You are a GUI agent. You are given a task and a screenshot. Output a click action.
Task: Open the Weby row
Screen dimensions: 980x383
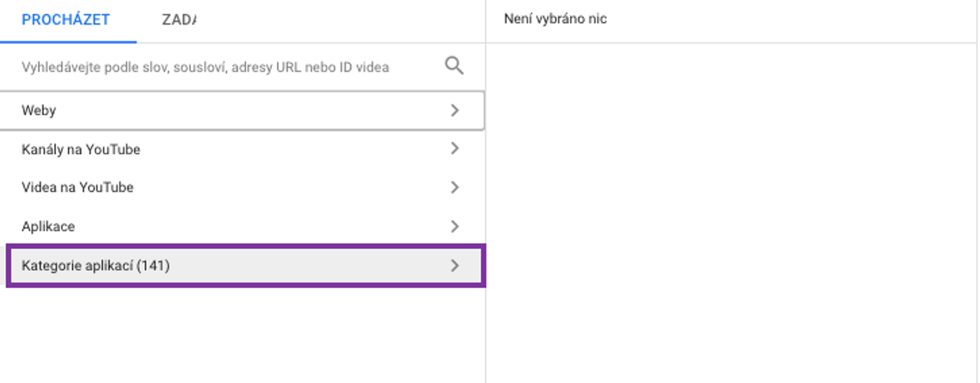(x=243, y=110)
